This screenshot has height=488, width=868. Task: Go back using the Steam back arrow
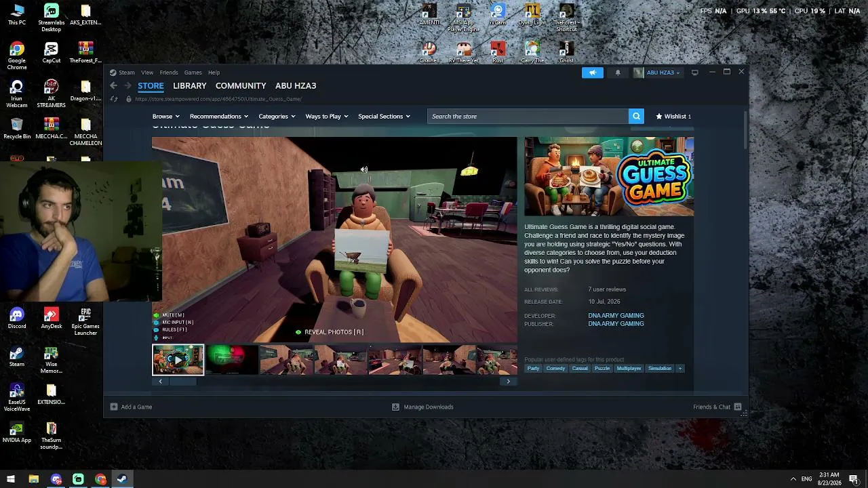coord(113,85)
